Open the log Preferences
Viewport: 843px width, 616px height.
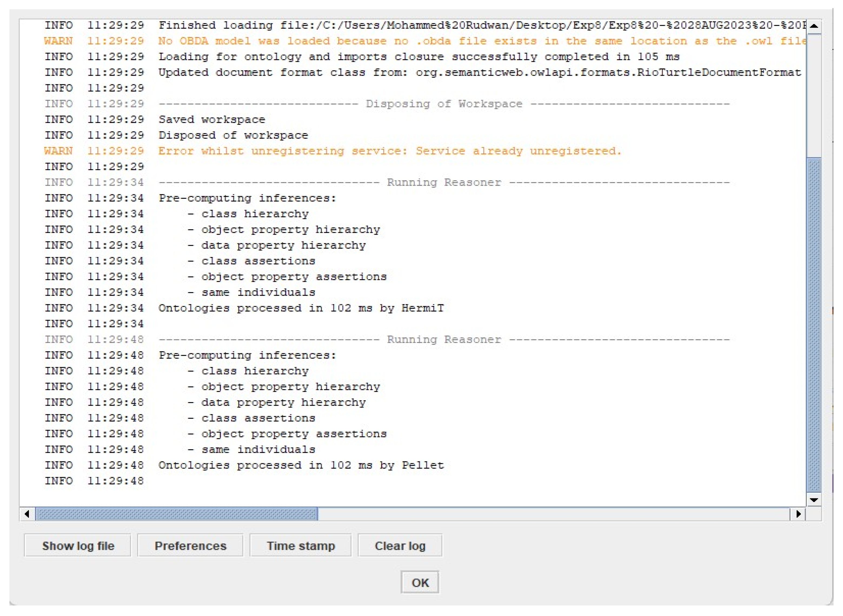click(190, 545)
